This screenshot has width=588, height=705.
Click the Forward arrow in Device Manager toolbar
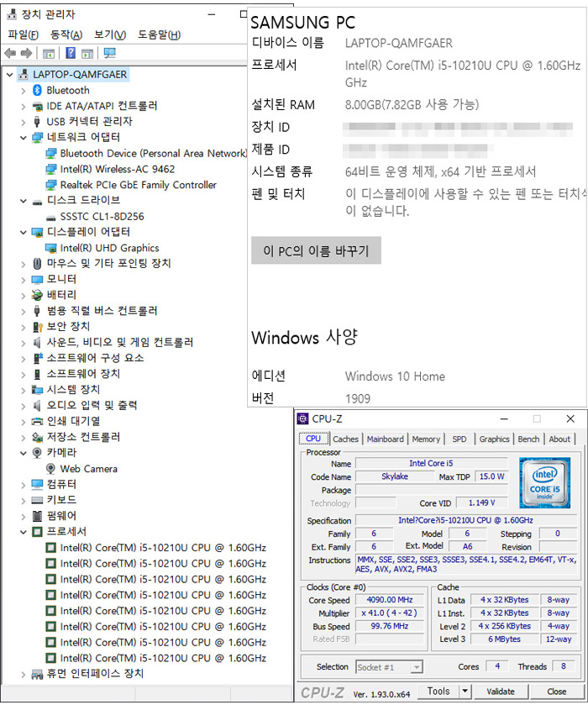point(27,54)
